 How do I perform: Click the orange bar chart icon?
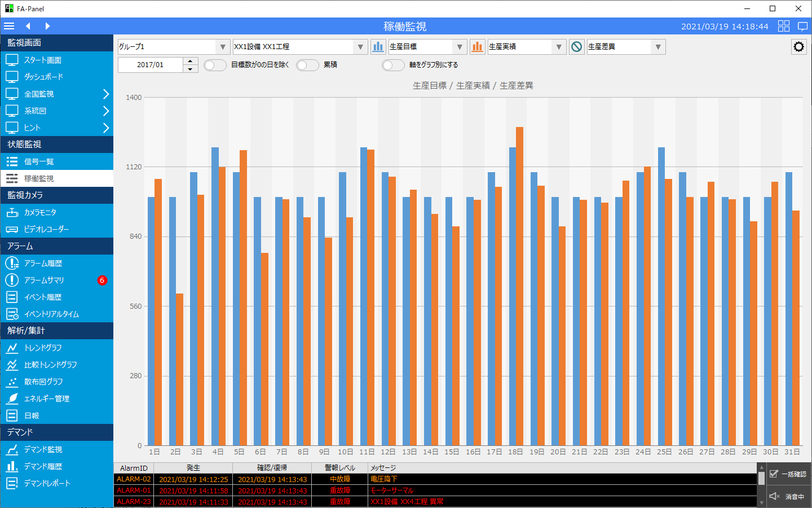[x=477, y=47]
